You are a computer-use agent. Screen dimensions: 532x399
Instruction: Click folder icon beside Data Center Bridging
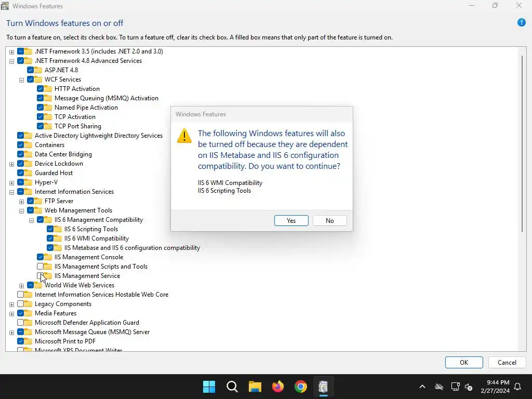(x=29, y=154)
